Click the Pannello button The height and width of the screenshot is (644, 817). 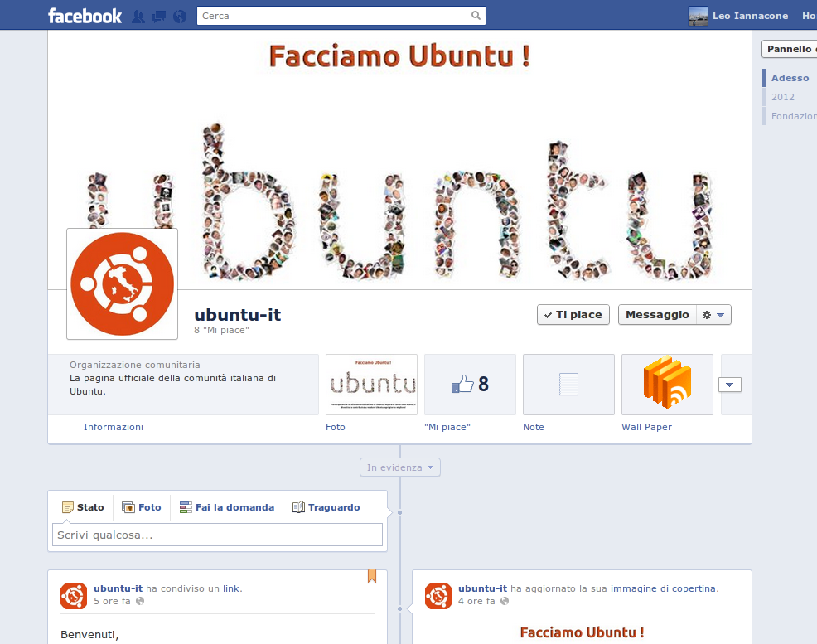click(x=790, y=49)
